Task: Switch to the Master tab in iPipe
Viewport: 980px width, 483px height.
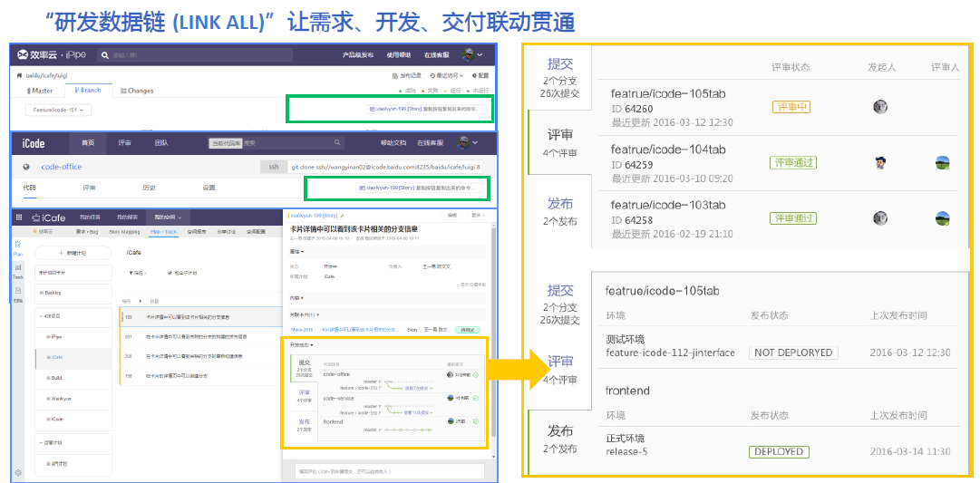Action: [39, 91]
